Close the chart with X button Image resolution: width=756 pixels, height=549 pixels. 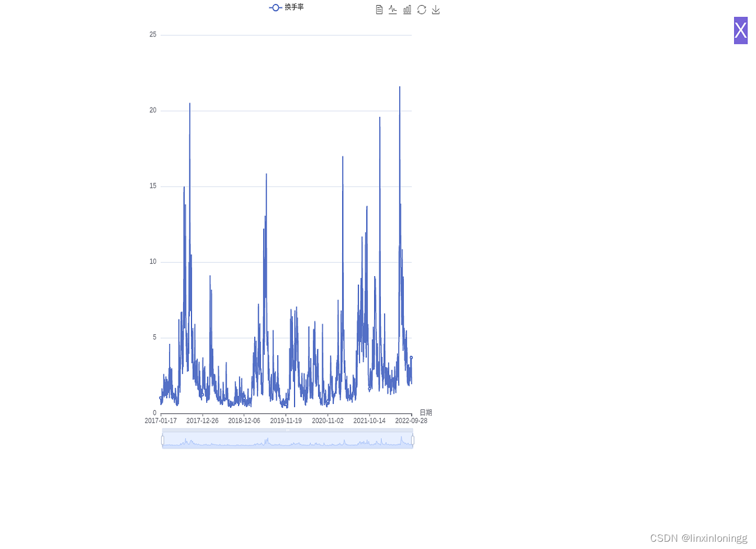pyautogui.click(x=740, y=30)
